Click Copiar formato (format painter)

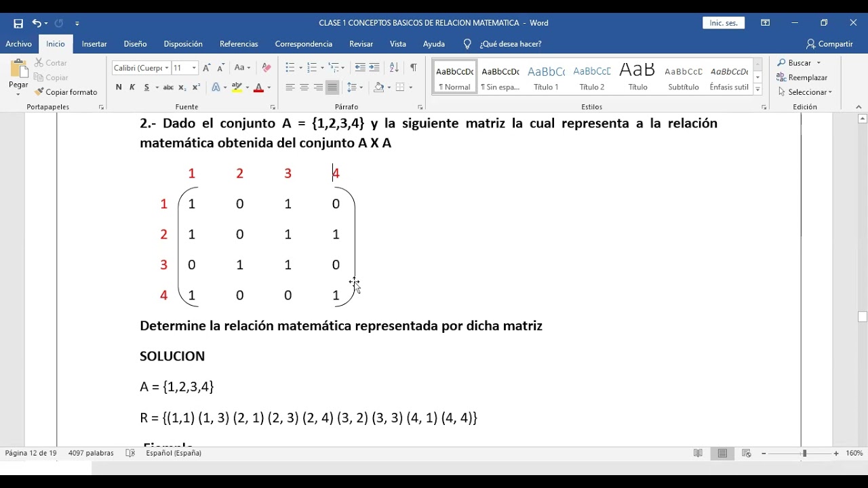coord(66,92)
